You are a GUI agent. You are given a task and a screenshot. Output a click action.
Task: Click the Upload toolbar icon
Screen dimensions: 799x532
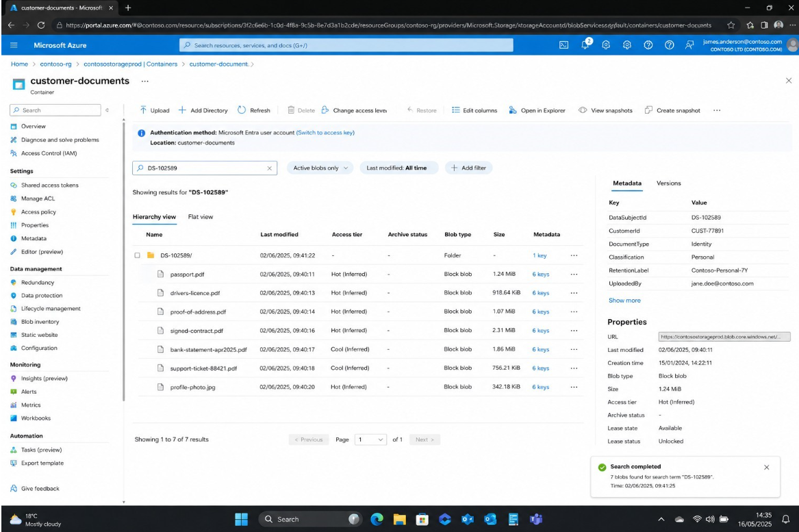coord(143,110)
